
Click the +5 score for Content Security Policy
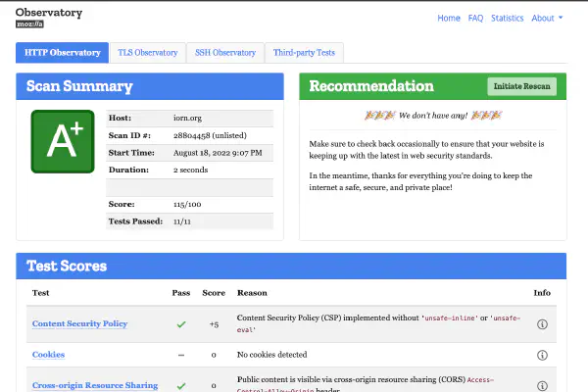(214, 324)
